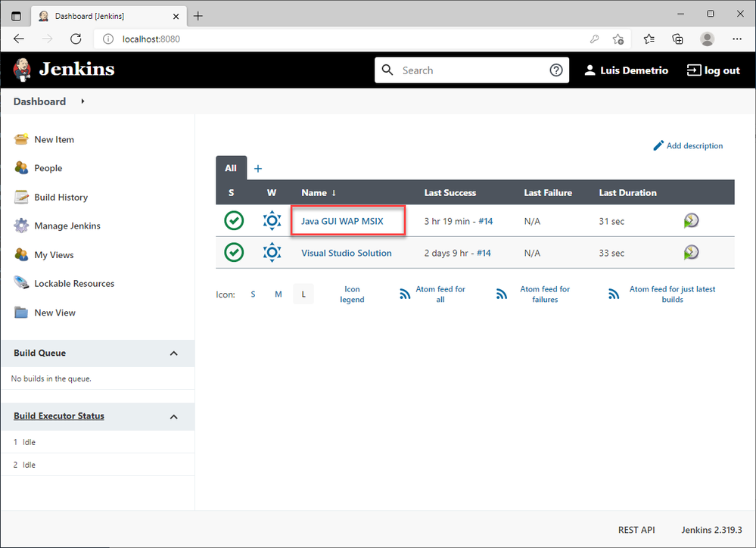This screenshot has width=756, height=548.
Task: Schedule a build for Visual Studio Solution
Action: (691, 252)
